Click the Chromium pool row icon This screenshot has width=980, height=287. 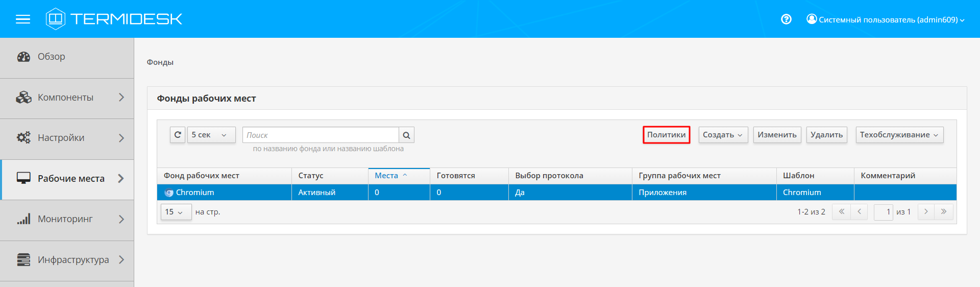coord(169,193)
